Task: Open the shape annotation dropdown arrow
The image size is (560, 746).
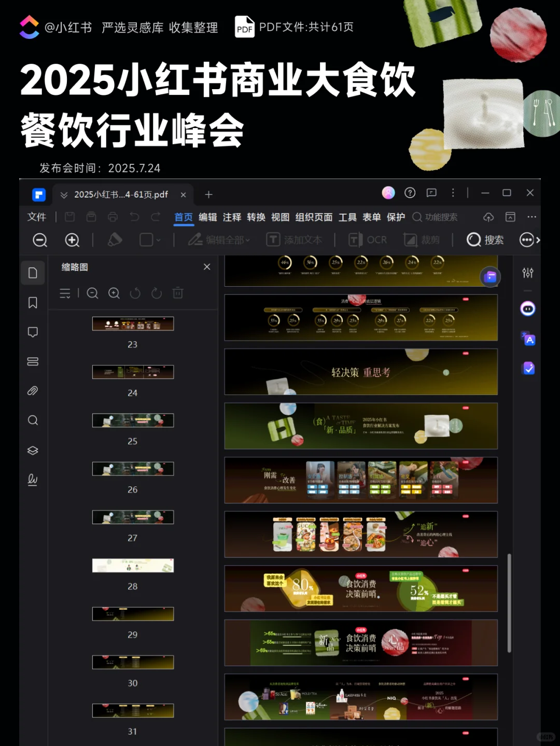Action: (x=159, y=240)
